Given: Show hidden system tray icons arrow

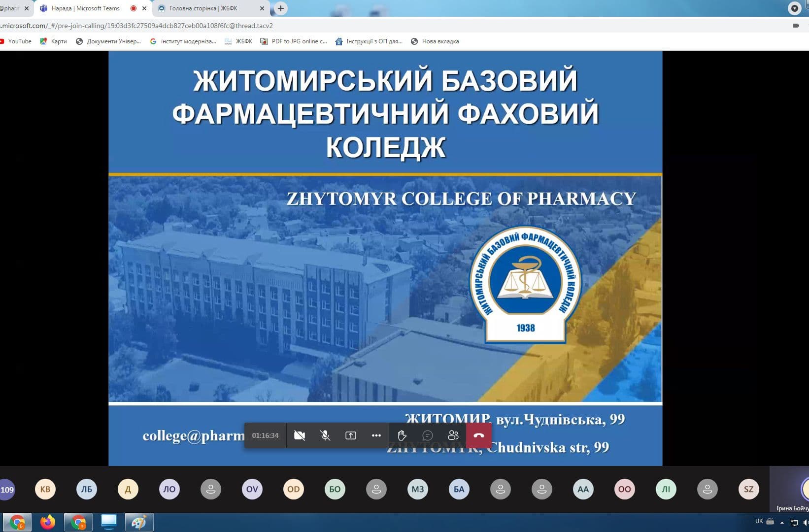Looking at the screenshot, I should tap(782, 523).
